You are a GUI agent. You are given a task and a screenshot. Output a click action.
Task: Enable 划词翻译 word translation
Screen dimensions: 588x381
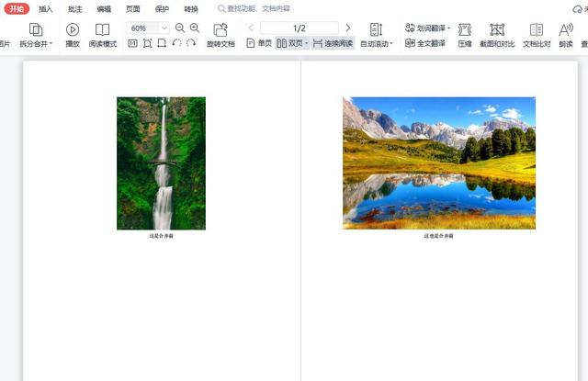click(425, 28)
